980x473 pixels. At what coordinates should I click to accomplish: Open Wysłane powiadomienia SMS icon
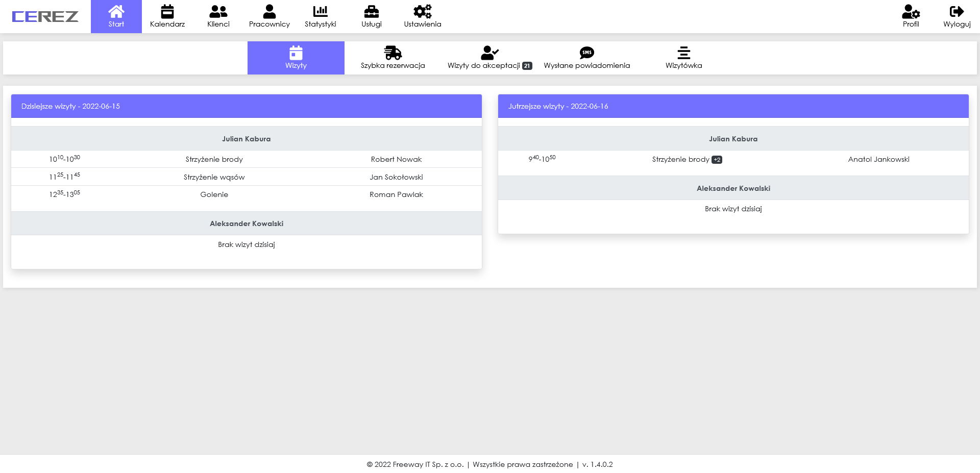tap(586, 53)
